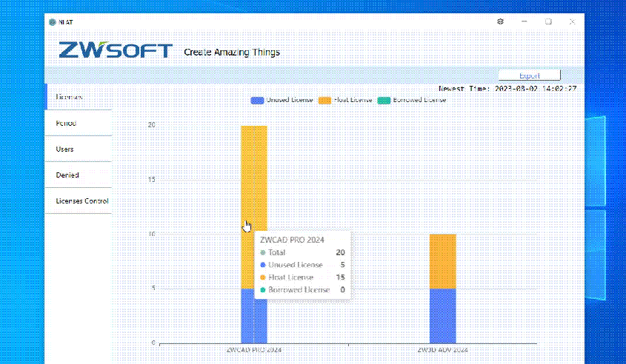Screen dimensions: 626x364
Task: Toggle Float License legend series
Action: 345,100
